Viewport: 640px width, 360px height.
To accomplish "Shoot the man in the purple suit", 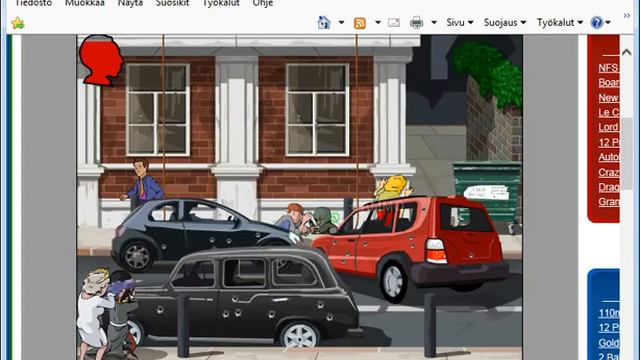I will 142,182.
